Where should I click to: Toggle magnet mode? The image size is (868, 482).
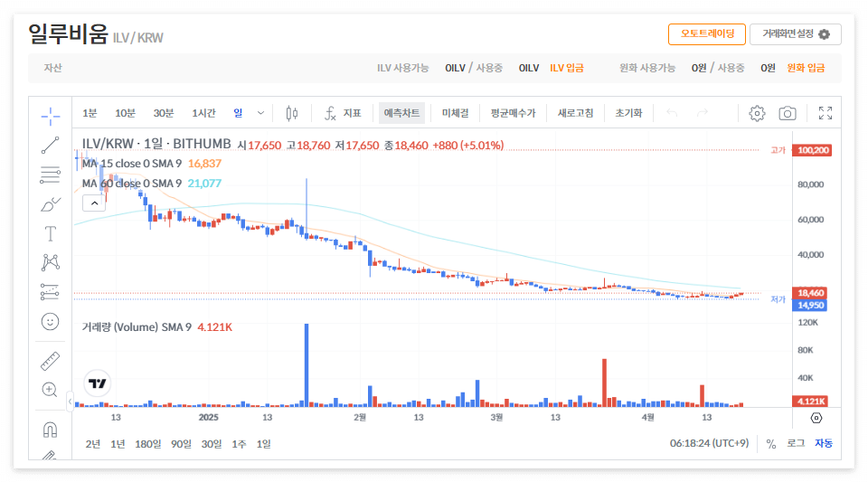coord(51,430)
